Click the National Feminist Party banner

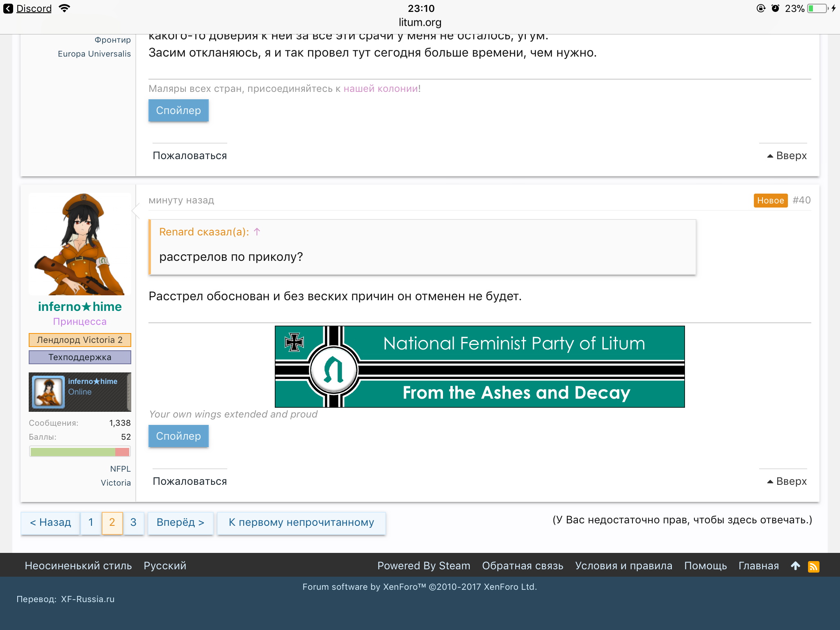pos(479,366)
